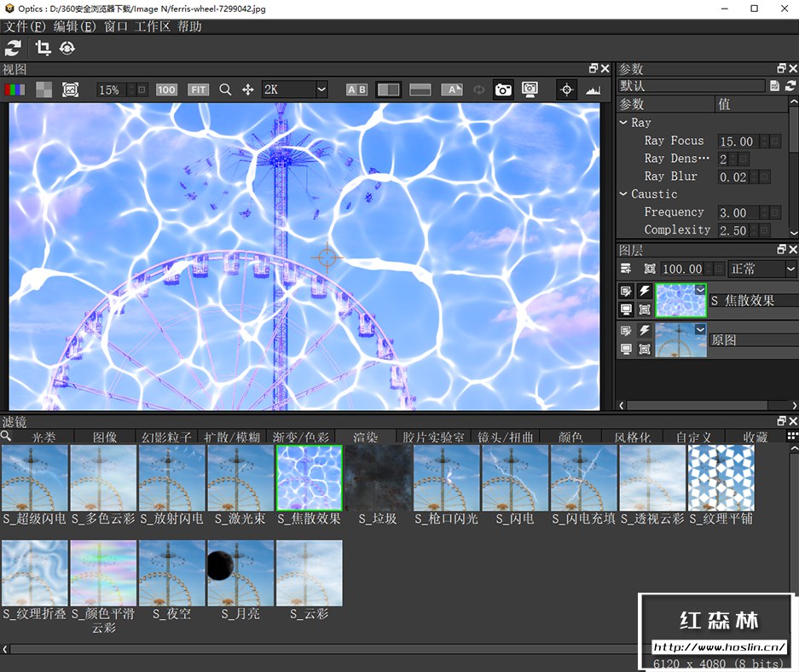This screenshot has width=799, height=672.
Task: Click the FIT zoom button
Action: click(198, 90)
